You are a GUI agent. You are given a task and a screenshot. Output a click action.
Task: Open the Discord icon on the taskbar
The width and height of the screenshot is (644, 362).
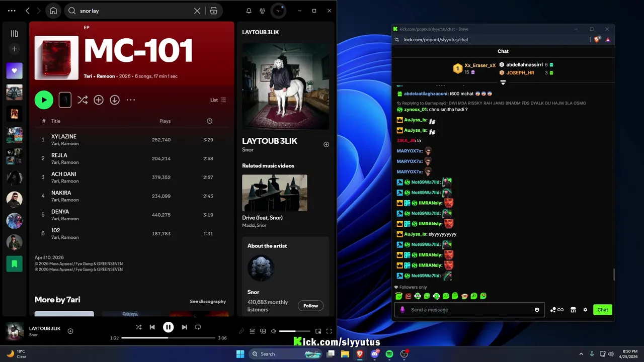tap(375, 354)
